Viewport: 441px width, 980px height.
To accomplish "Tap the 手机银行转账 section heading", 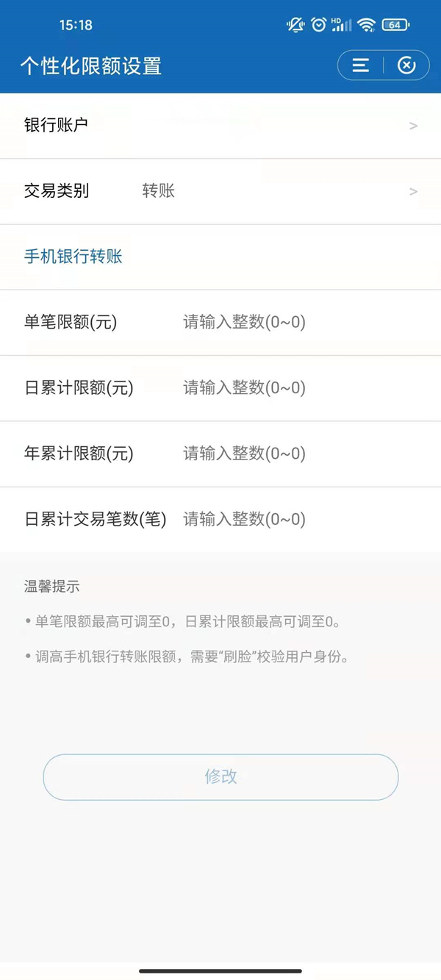I will (x=73, y=257).
